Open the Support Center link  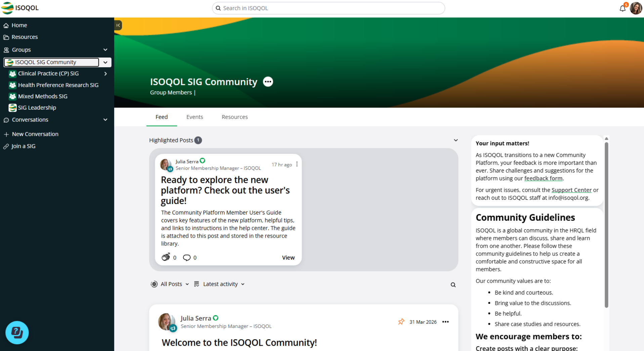[571, 190]
